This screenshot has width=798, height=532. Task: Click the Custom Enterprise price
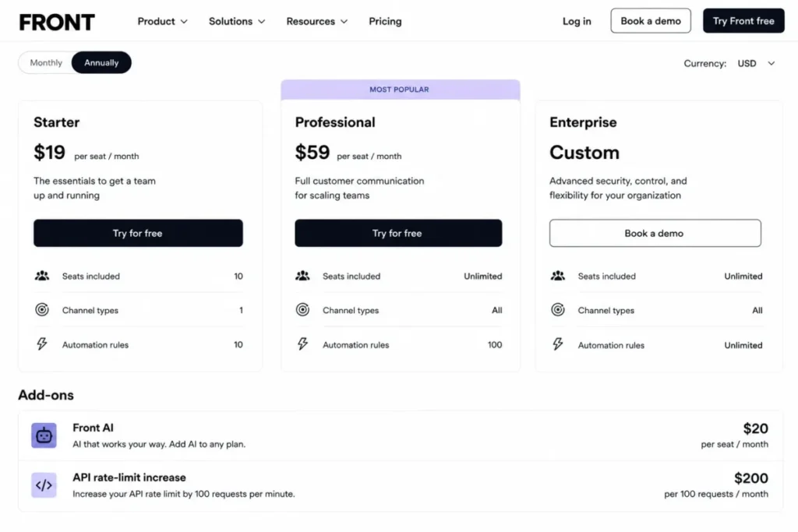pos(584,152)
